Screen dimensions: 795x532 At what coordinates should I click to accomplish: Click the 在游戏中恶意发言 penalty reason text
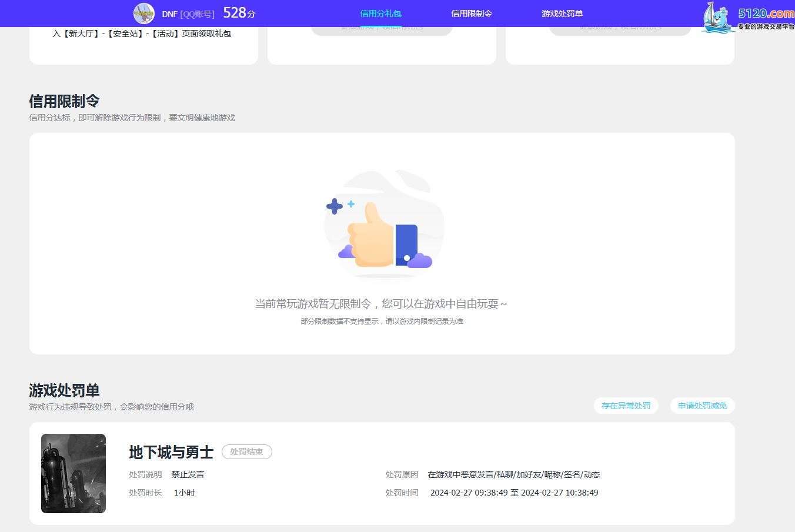point(514,474)
